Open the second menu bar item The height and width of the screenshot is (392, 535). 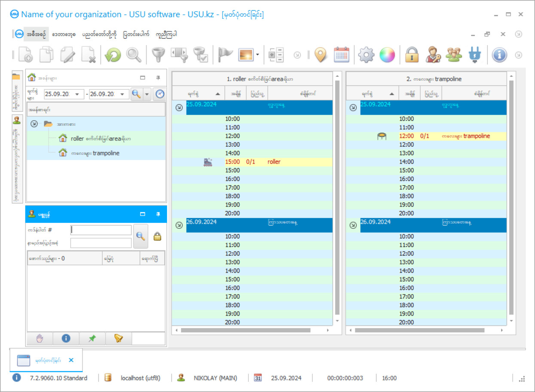click(x=64, y=34)
